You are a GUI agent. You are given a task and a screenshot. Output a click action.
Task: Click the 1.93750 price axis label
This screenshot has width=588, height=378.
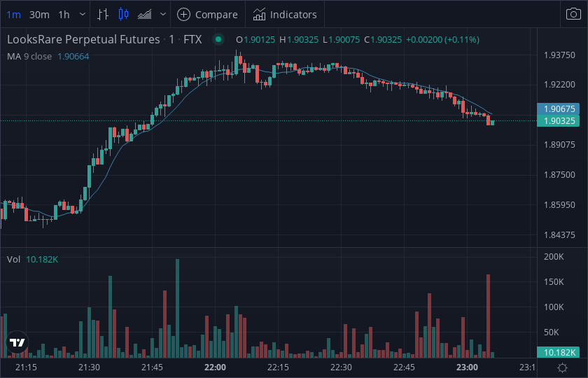pos(559,55)
